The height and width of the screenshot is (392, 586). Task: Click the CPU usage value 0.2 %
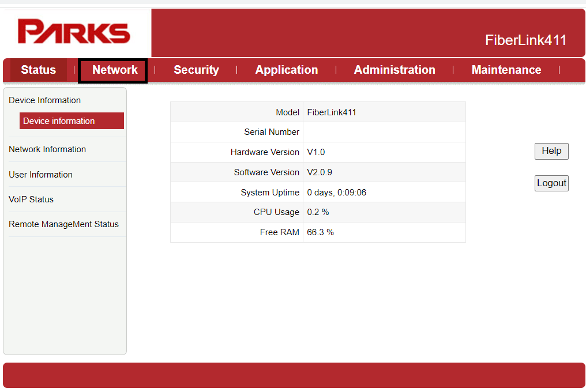click(318, 212)
